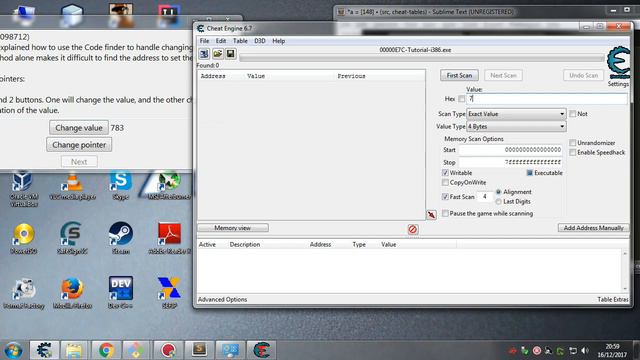This screenshot has width=640, height=360.
Task: Open Advanced Options
Action: tap(222, 300)
